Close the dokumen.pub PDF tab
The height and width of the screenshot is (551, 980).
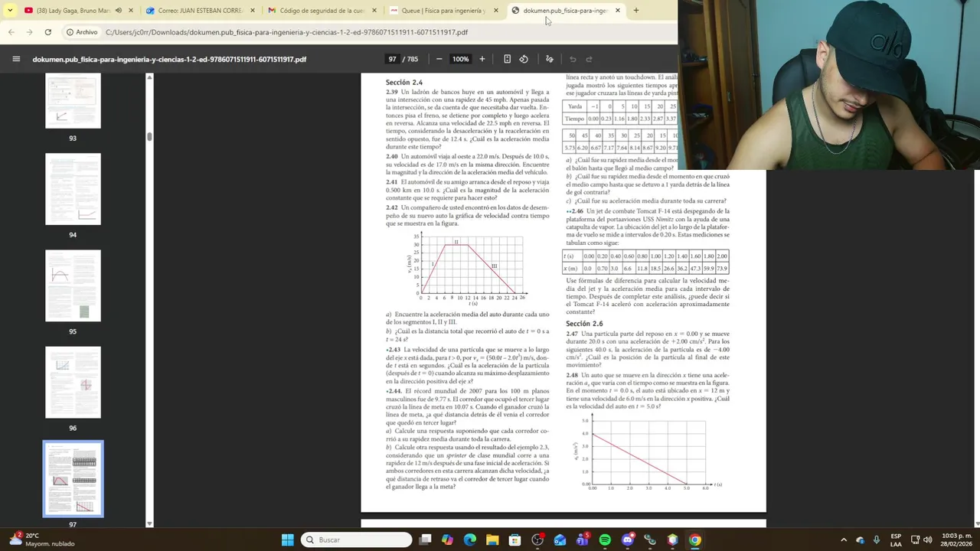point(618,11)
